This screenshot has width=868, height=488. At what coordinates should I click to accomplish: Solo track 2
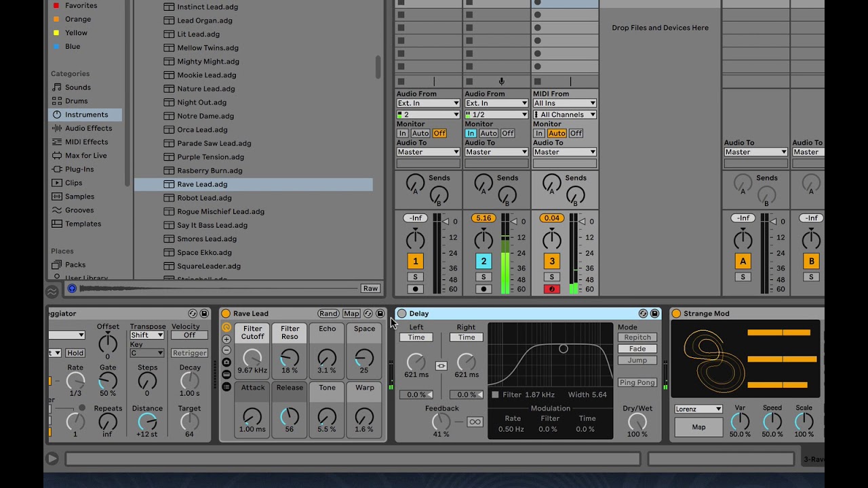click(x=484, y=277)
